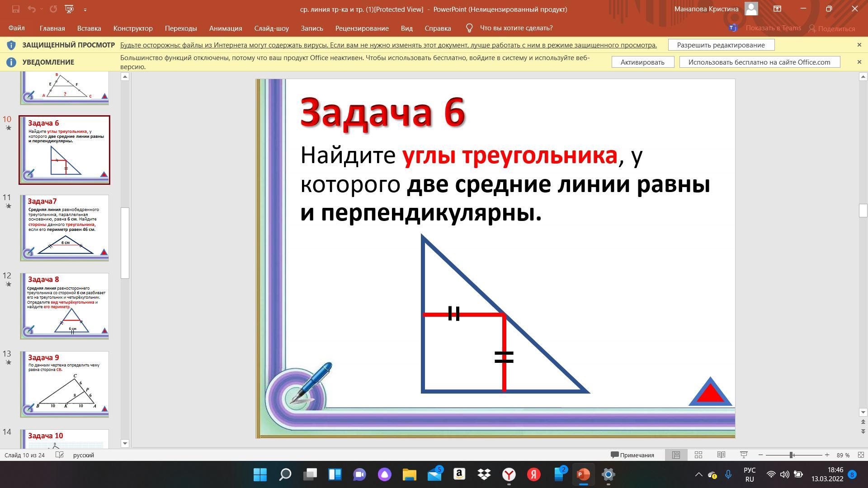Click the red triangle action button on slide
This screenshot has height=488, width=868.
point(710,391)
